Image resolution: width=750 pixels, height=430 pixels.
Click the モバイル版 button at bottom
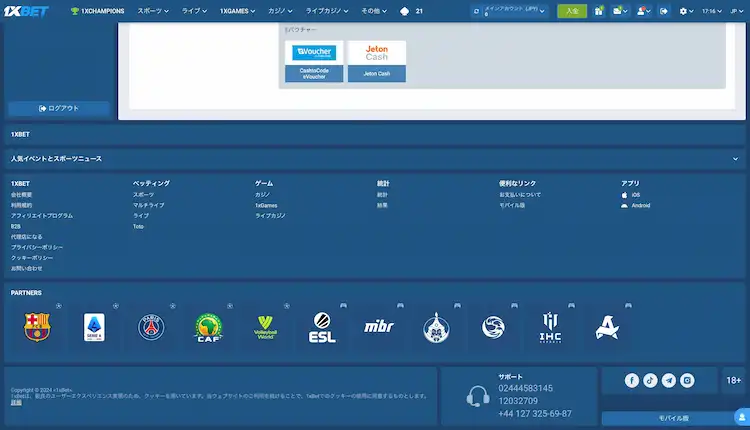pyautogui.click(x=673, y=418)
